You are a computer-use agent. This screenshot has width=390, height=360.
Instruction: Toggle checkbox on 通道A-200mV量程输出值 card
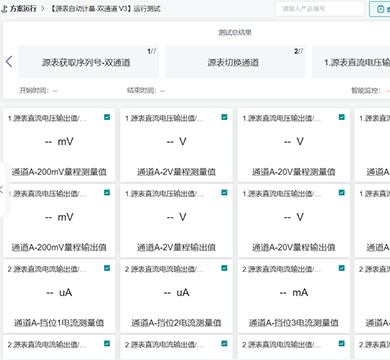pos(107,192)
